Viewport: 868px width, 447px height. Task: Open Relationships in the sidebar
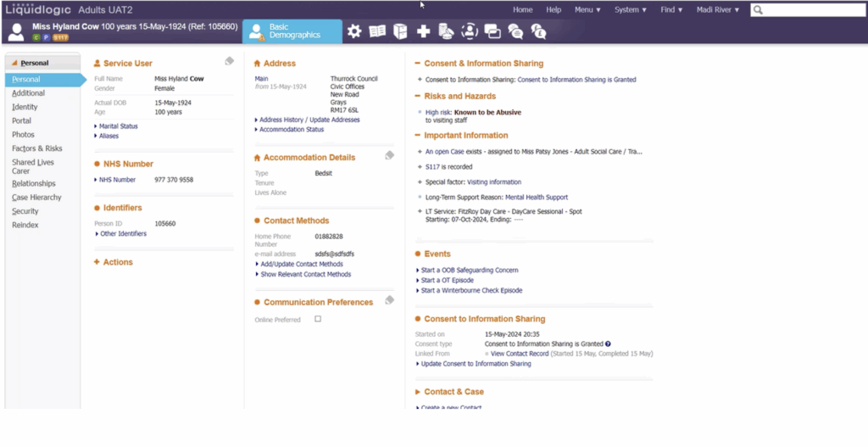pos(34,183)
